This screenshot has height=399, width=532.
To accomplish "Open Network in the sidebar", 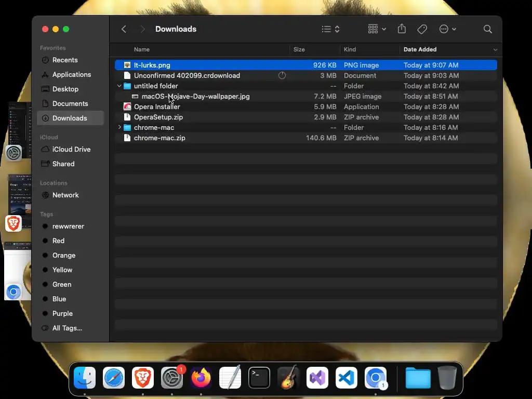I will [70, 195].
